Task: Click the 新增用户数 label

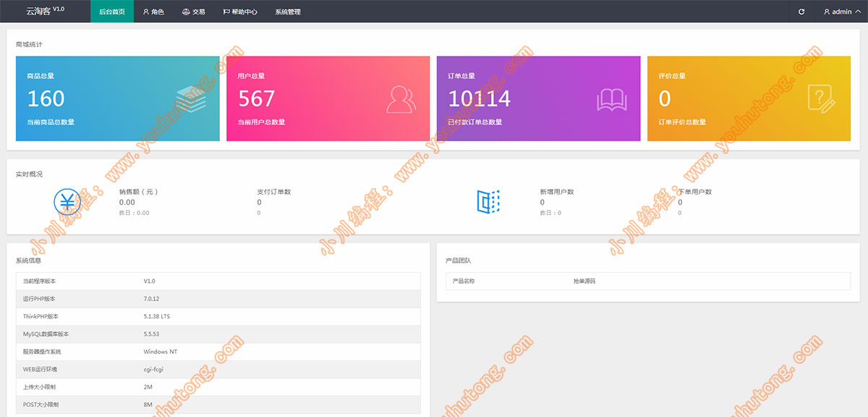Action: coord(557,192)
